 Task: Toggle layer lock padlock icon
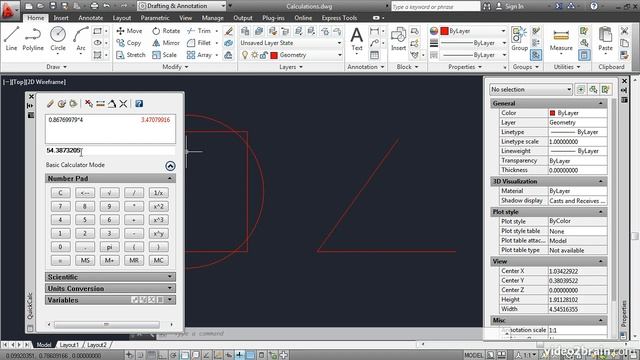[264, 55]
